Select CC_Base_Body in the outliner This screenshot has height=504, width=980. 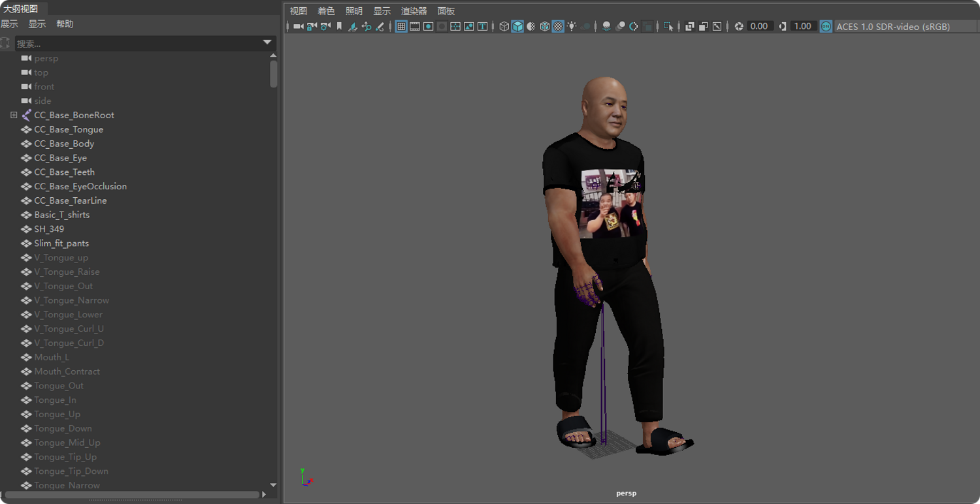pyautogui.click(x=64, y=144)
